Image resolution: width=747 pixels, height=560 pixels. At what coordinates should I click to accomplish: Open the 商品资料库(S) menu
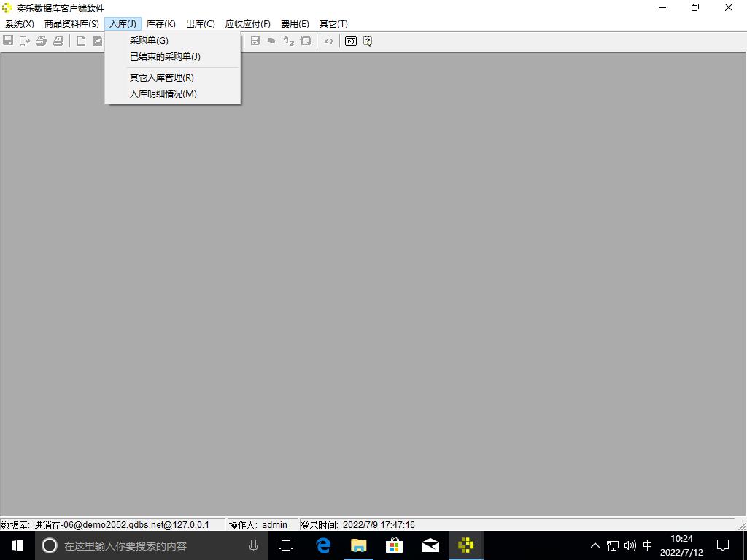tap(71, 24)
